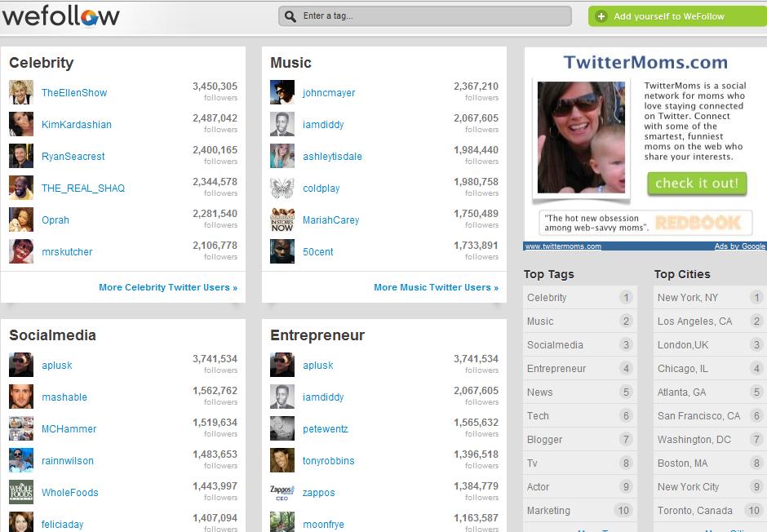Select Music in Top Tags
Viewport: 767px width, 532px height.
(x=579, y=321)
